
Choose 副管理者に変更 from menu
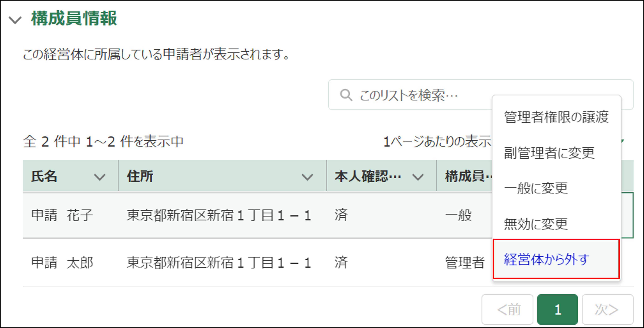click(549, 153)
